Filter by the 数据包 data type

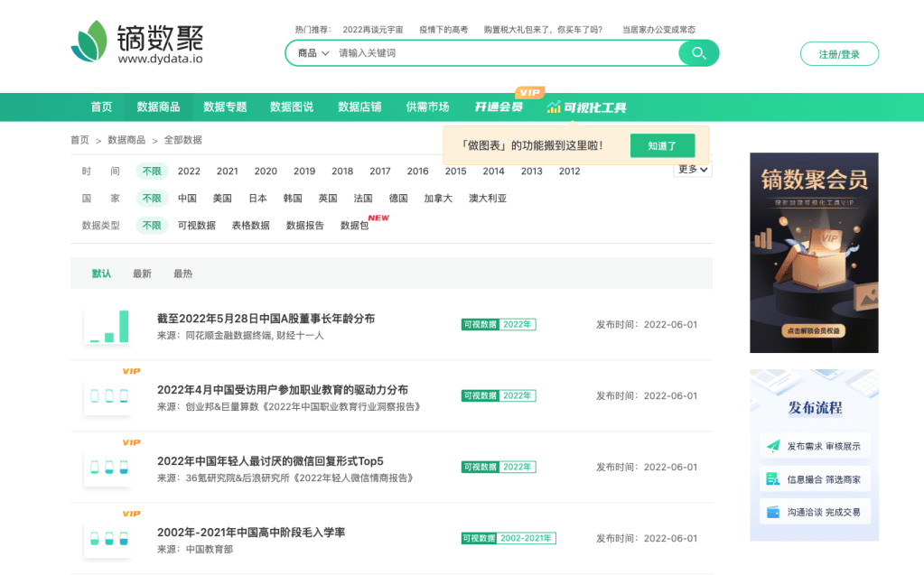[354, 226]
